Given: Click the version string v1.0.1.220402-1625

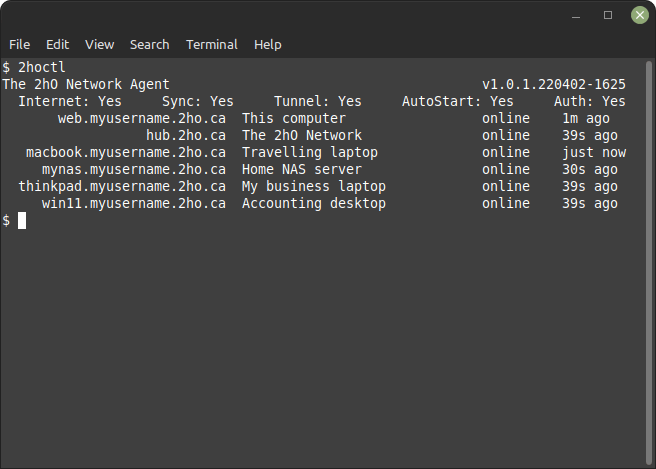Looking at the screenshot, I should (553, 84).
